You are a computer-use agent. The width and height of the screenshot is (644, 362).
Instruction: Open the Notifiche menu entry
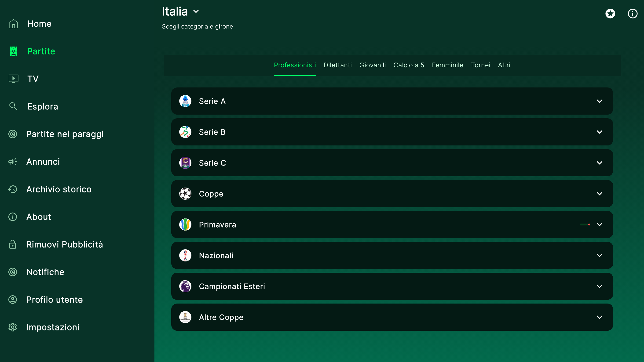coord(45,272)
